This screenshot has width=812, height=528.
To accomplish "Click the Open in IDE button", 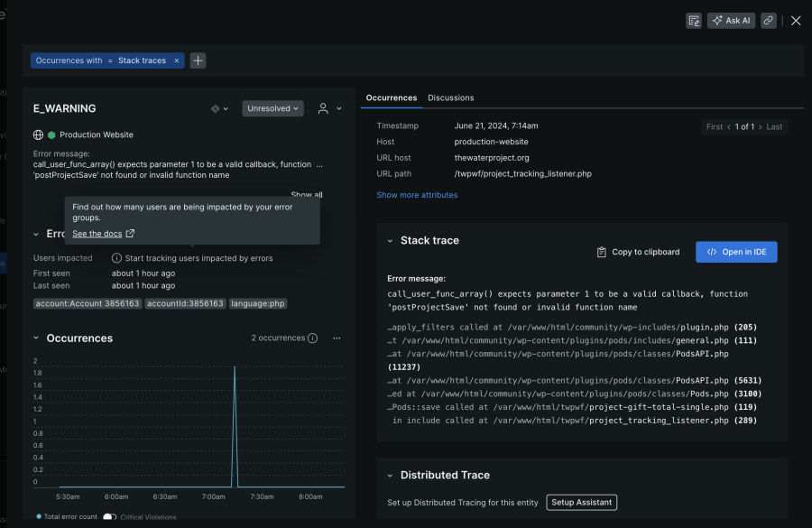I will point(735,252).
